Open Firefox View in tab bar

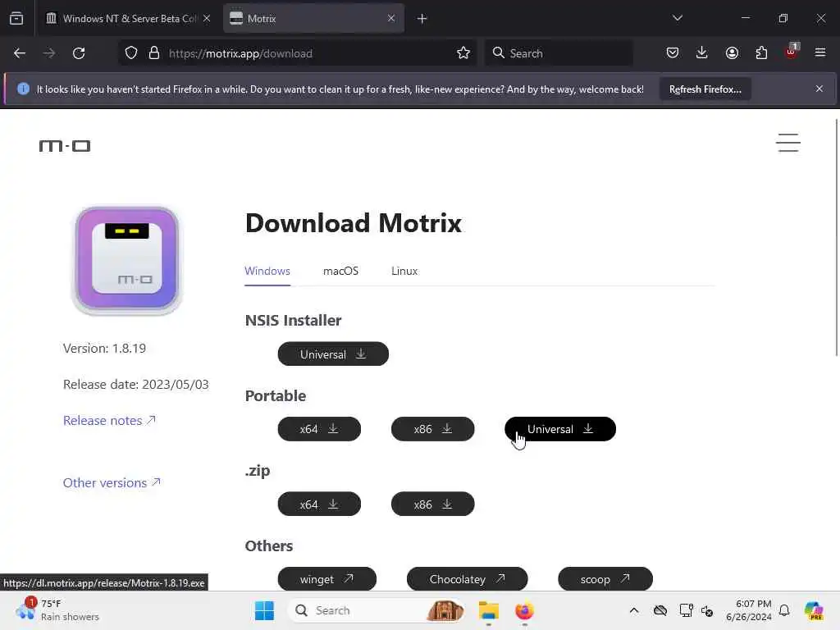[x=16, y=18]
